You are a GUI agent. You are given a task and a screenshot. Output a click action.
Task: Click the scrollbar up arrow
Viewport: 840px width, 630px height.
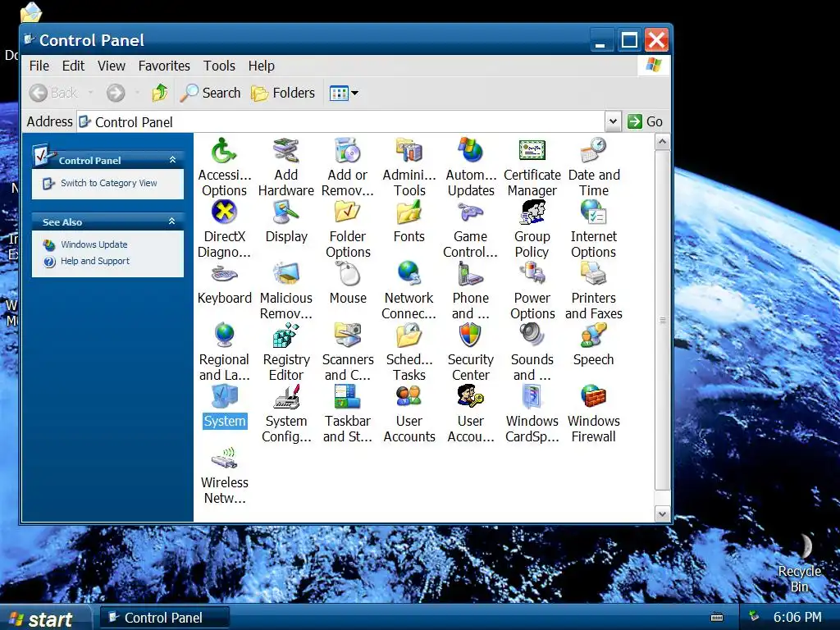click(662, 142)
